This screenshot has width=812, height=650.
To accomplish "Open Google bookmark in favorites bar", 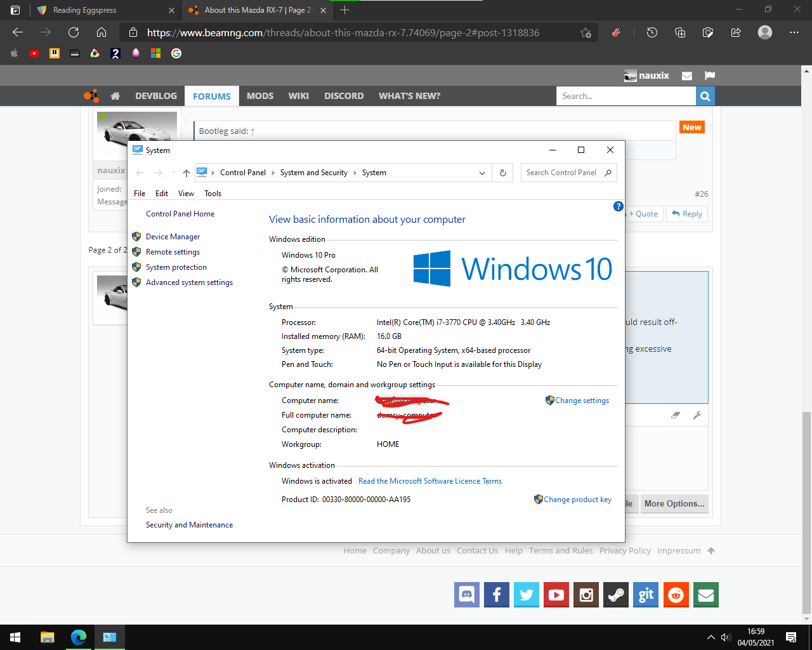I will (176, 53).
